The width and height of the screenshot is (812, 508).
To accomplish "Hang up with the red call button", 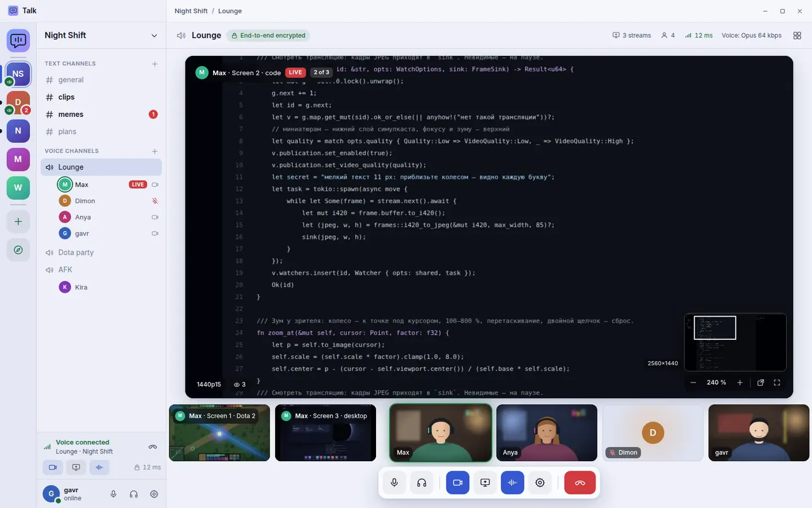I will point(580,483).
